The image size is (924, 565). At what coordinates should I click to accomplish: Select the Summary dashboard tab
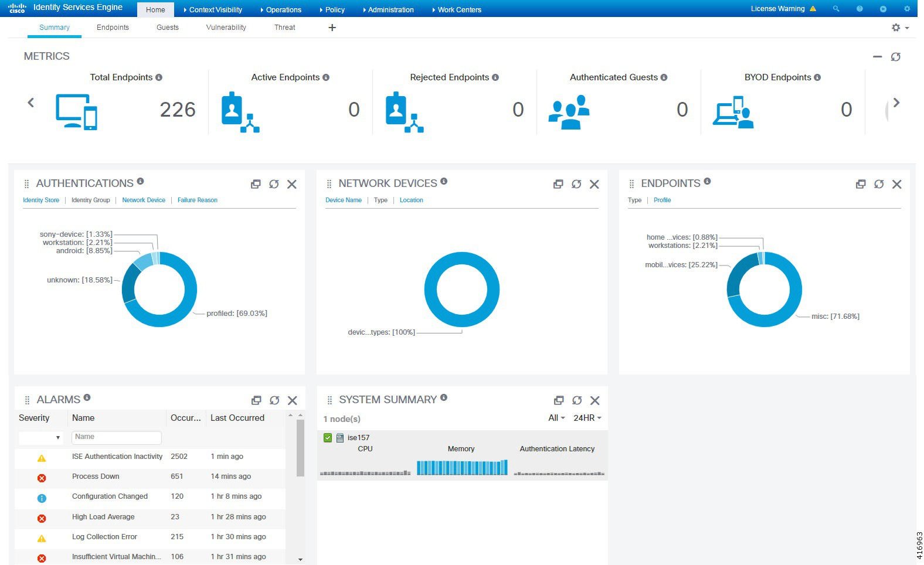(x=55, y=28)
